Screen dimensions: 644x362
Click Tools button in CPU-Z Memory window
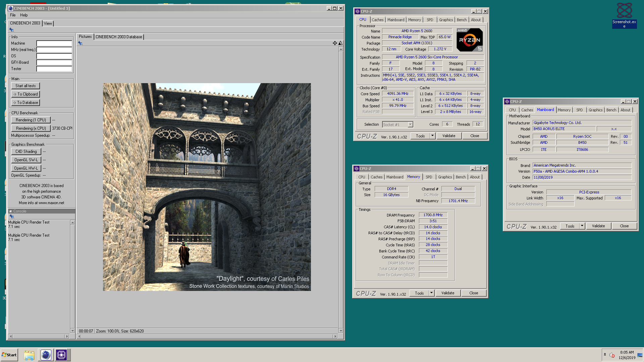(419, 293)
